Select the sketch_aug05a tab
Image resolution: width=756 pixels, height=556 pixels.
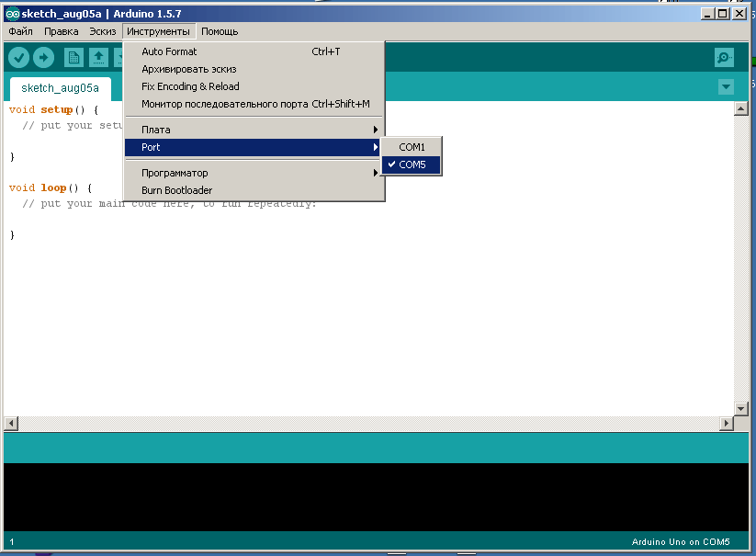point(61,88)
